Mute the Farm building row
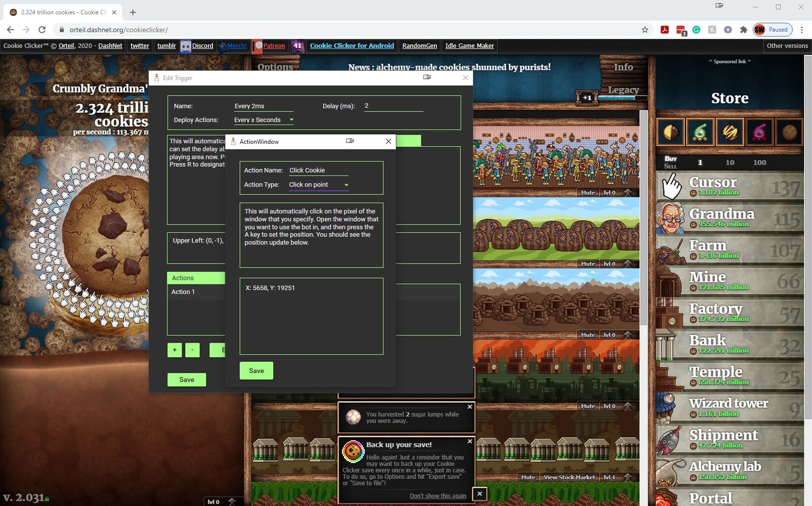This screenshot has width=812, height=506. click(x=588, y=264)
